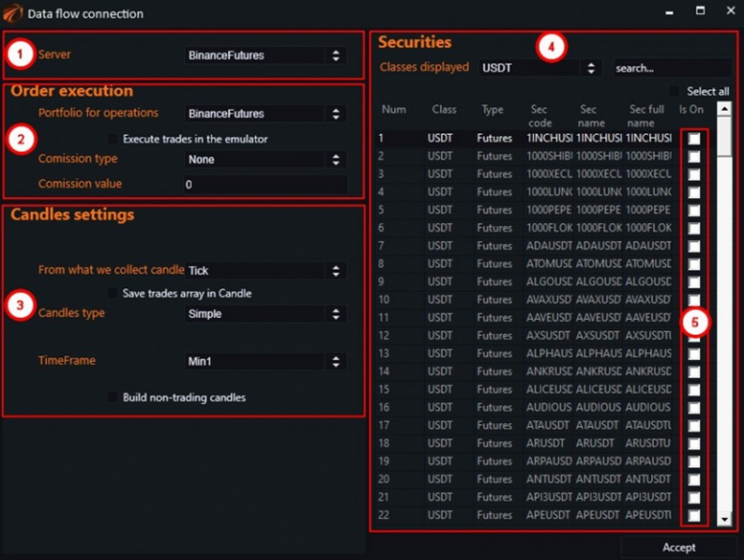Image resolution: width=744 pixels, height=560 pixels.
Task: Select the ADAUSDT Sec code cell
Action: click(x=549, y=246)
